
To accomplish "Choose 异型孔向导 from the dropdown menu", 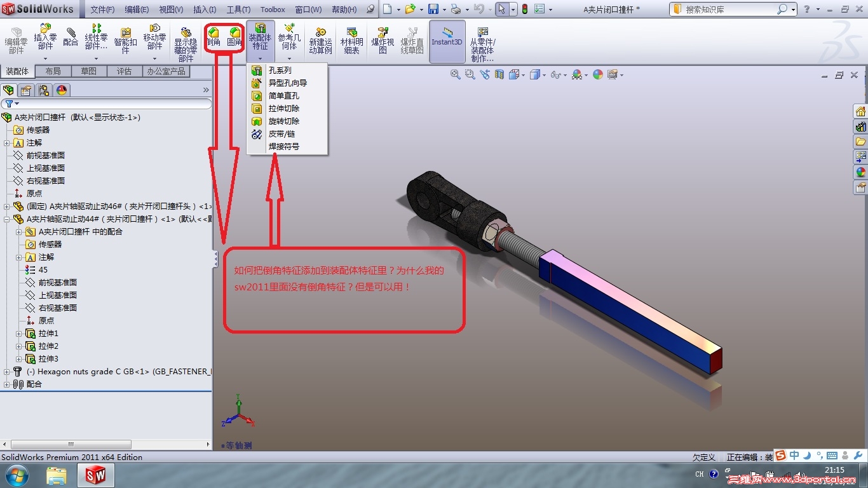I will point(287,83).
